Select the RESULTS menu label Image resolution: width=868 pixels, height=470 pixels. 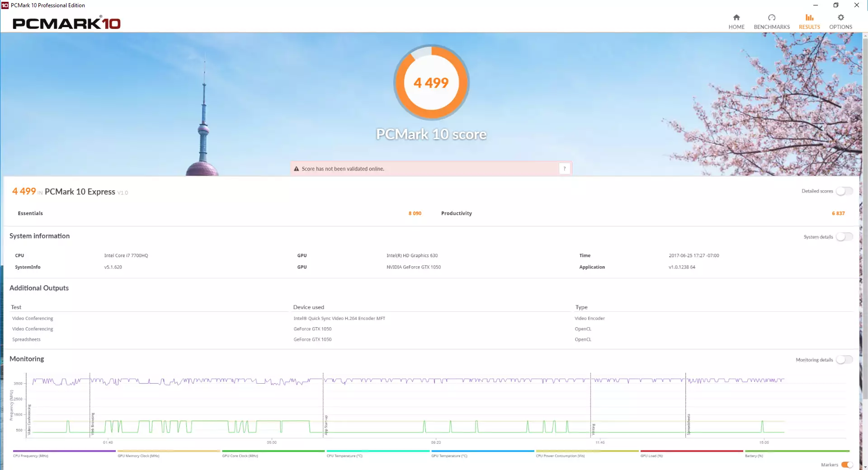809,27
